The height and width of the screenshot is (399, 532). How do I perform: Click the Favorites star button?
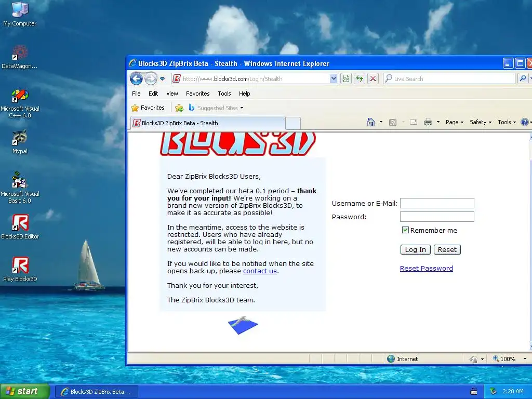point(148,108)
